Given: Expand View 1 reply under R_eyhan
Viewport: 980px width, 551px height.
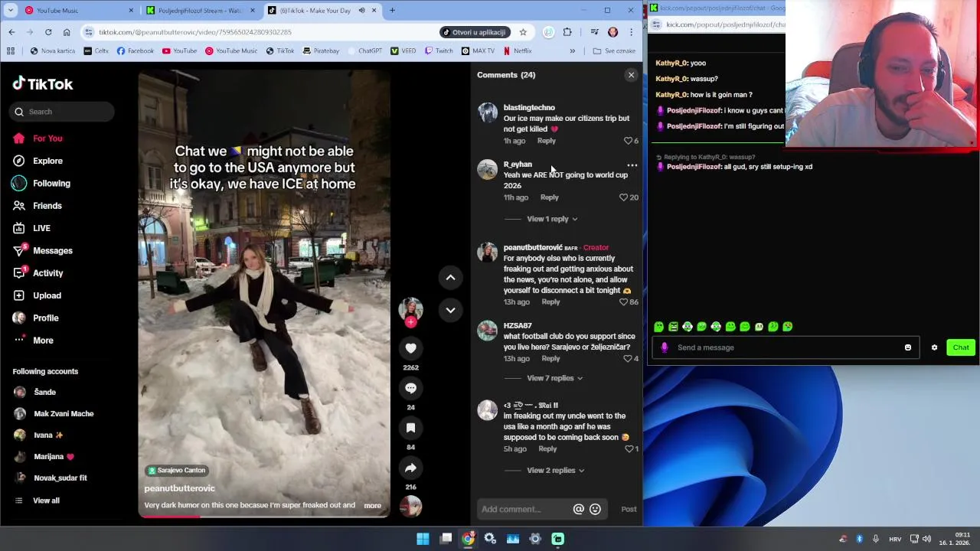Looking at the screenshot, I should click(552, 219).
